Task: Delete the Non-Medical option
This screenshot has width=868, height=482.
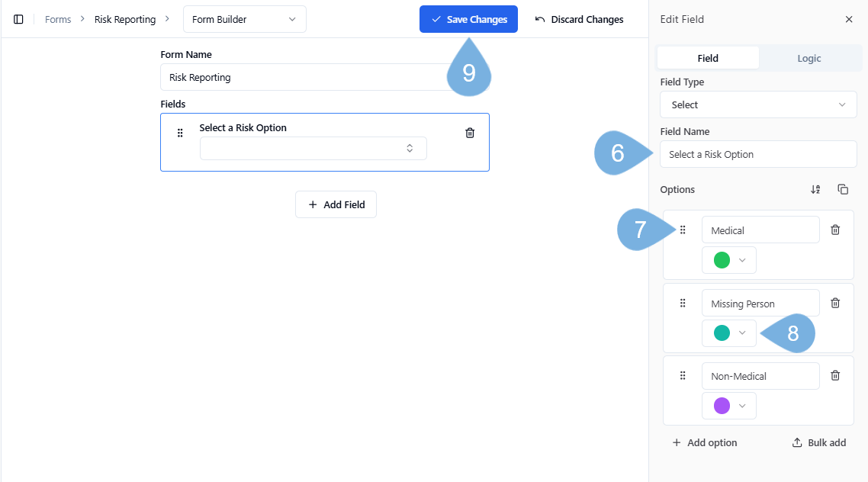Action: click(x=835, y=375)
